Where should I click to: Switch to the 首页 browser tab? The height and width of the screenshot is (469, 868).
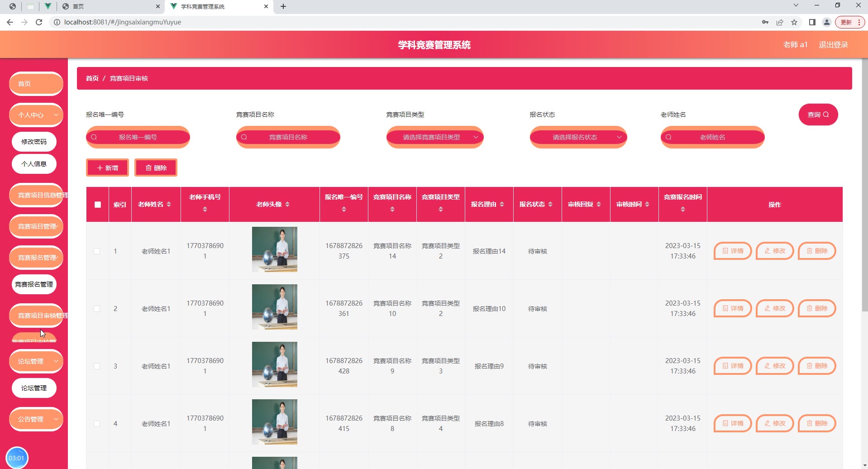pos(111,6)
